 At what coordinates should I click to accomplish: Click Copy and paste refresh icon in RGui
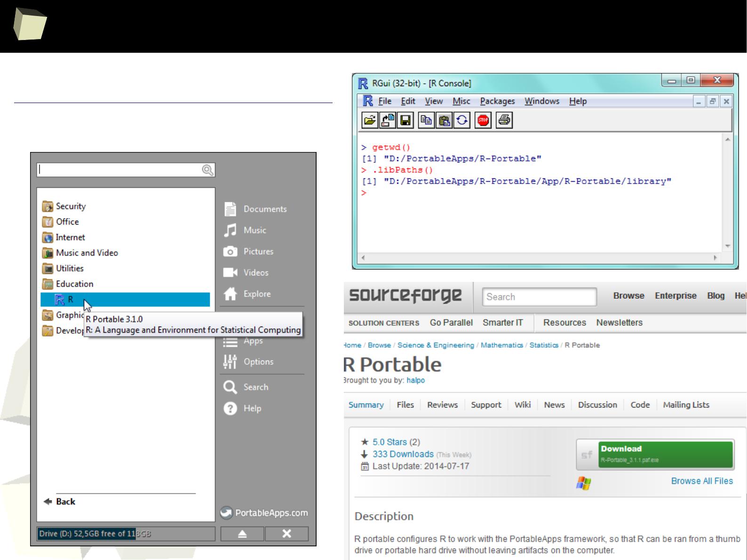click(x=462, y=120)
